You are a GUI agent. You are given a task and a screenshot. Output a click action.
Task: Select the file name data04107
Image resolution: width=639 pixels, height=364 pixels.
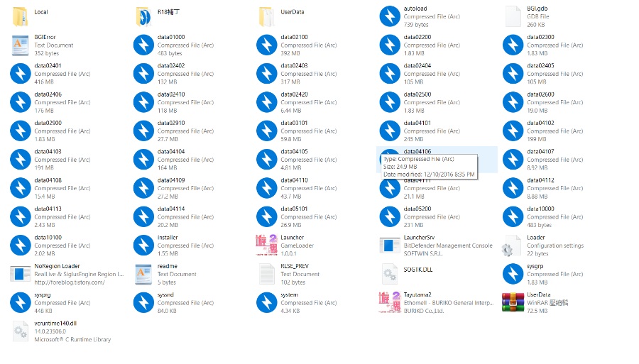(541, 151)
